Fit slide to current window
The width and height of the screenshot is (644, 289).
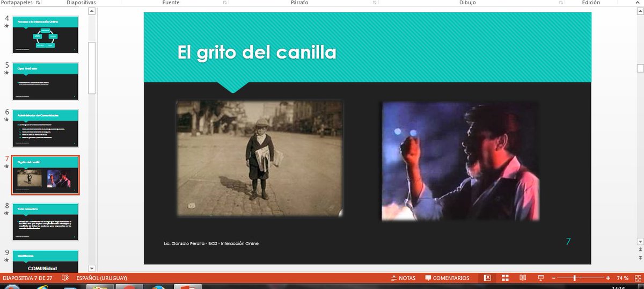tap(637, 278)
